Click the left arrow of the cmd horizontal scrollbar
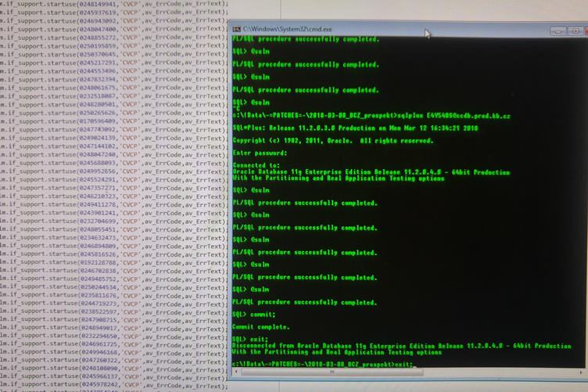This screenshot has width=588, height=392. [236, 372]
